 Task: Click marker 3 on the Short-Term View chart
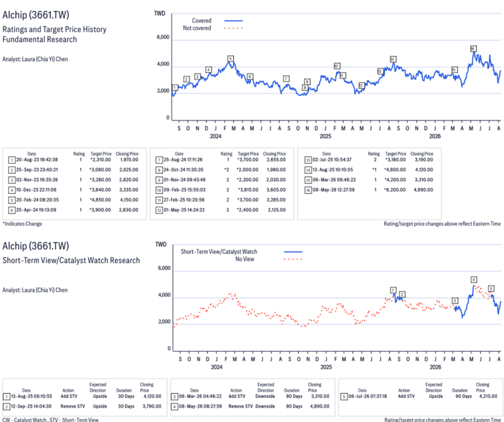click(455, 301)
